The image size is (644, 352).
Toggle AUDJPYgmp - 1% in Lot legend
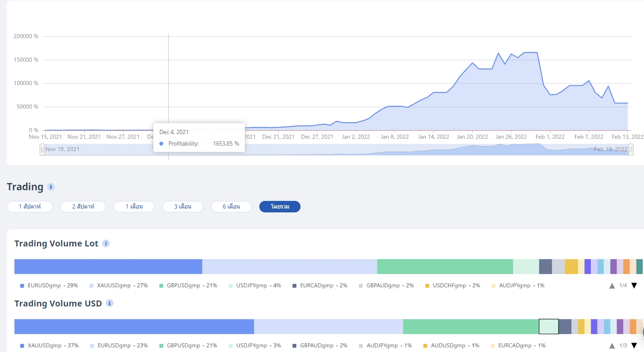click(518, 286)
